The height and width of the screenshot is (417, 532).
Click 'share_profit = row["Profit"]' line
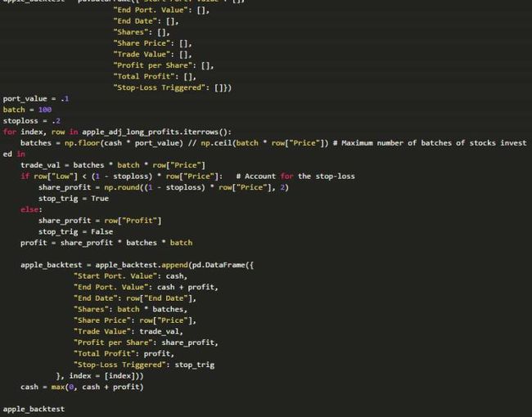[100, 221]
